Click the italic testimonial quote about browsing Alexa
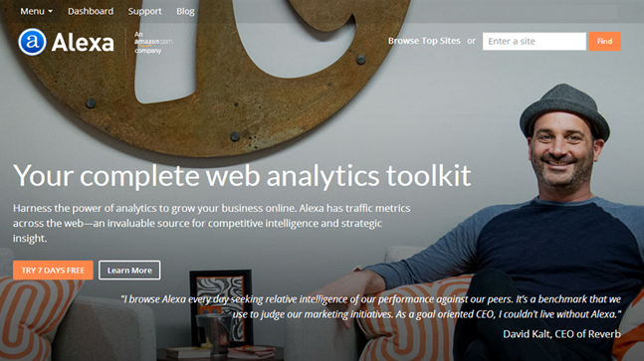 click(x=370, y=306)
